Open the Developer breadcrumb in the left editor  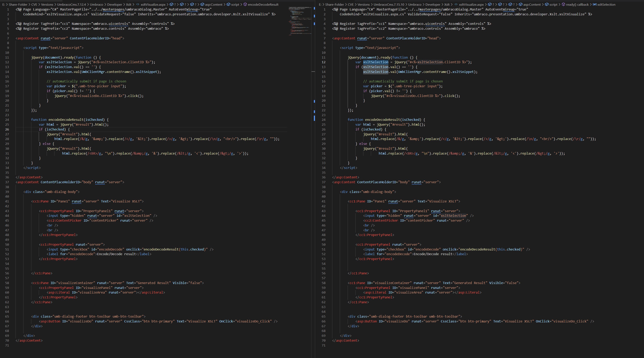[x=115, y=4]
